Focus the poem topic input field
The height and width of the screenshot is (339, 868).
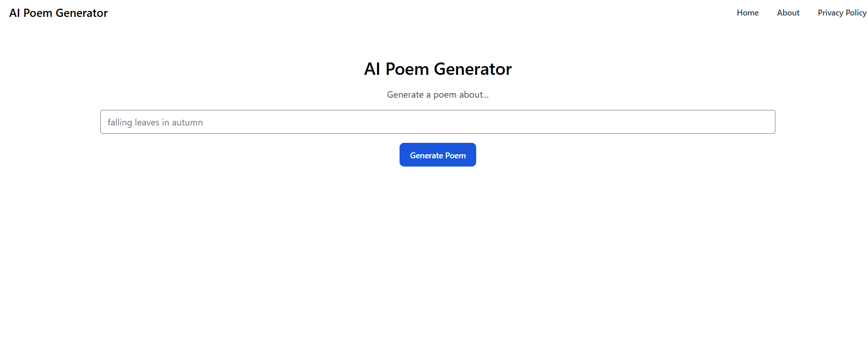pos(437,122)
